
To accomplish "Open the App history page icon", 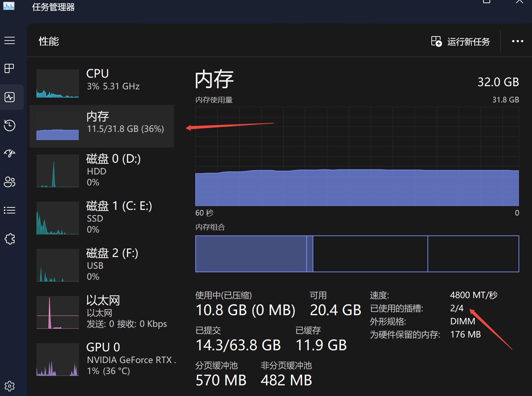I will 10,125.
